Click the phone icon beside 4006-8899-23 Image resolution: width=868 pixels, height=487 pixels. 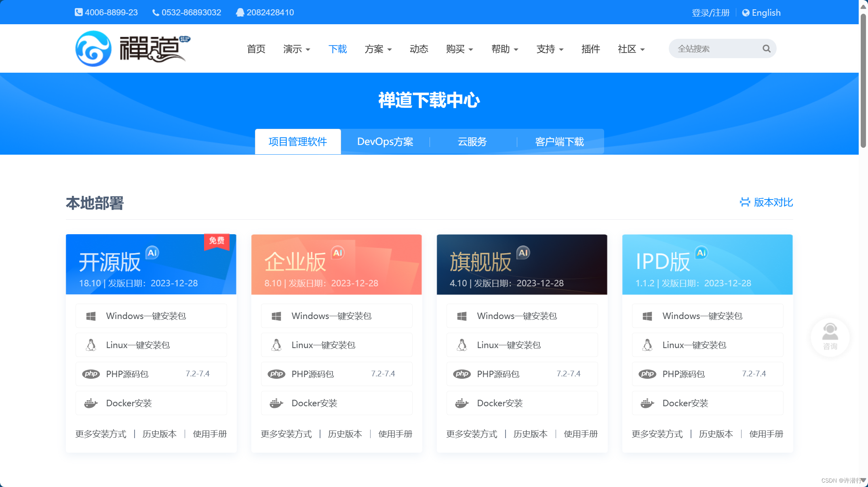point(78,12)
